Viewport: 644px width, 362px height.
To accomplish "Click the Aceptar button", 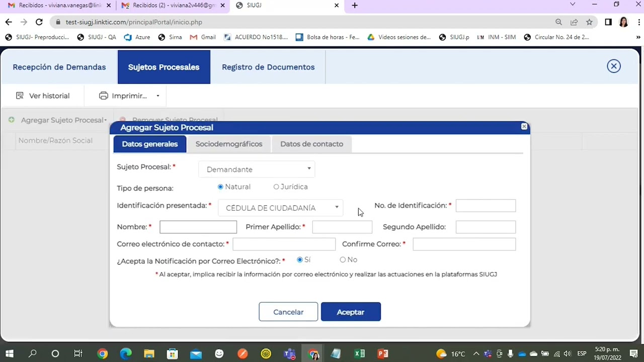I will 351,312.
